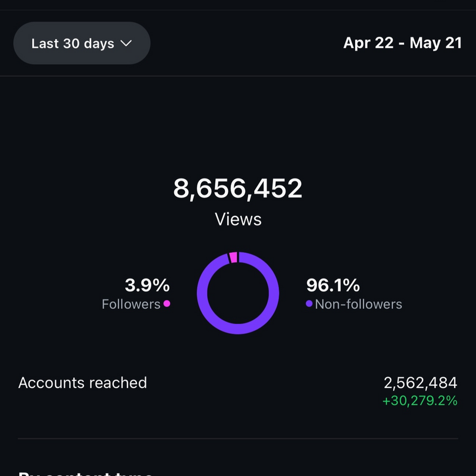
Task: Click the Followers legend label
Action: coord(131,304)
